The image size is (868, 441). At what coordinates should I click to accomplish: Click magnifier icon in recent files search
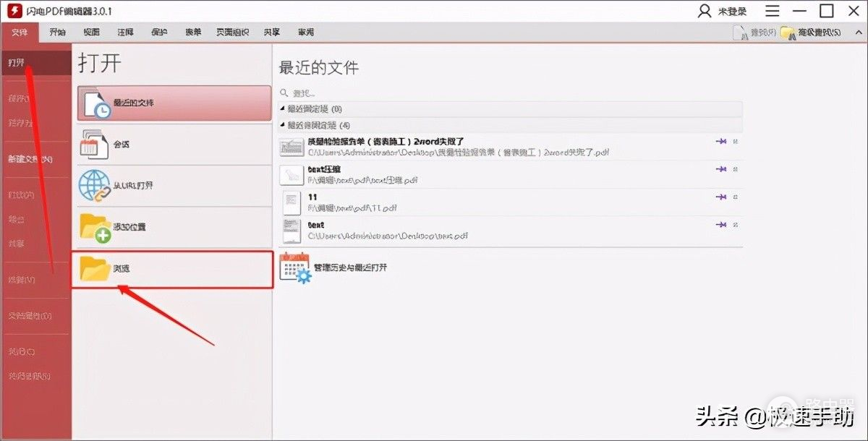[x=284, y=93]
